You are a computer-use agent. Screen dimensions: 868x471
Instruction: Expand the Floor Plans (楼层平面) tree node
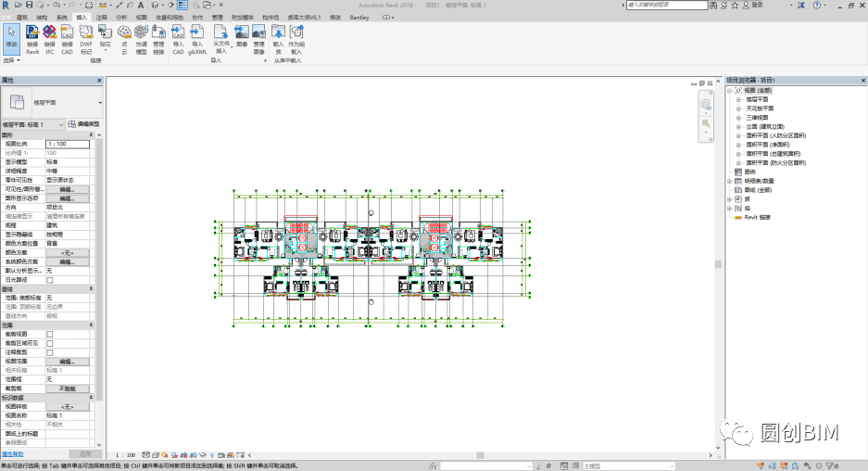click(738, 99)
